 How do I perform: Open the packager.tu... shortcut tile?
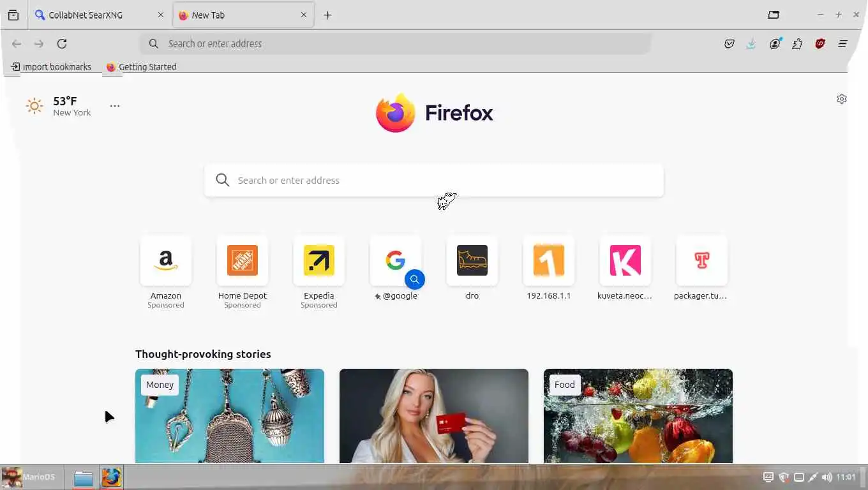tap(702, 260)
